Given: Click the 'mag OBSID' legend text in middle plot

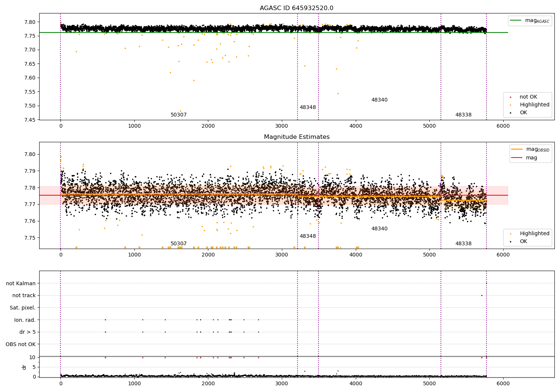Looking at the screenshot, I should [538, 150].
